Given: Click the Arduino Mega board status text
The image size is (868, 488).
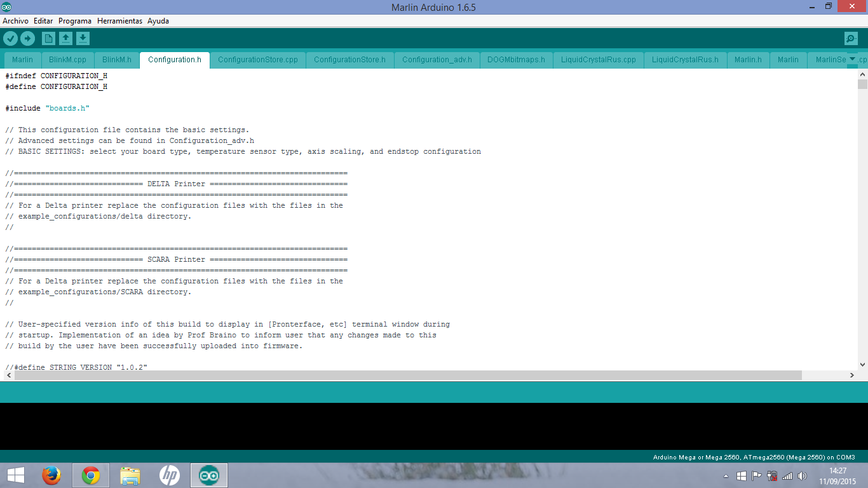Looking at the screenshot, I should tap(754, 457).
